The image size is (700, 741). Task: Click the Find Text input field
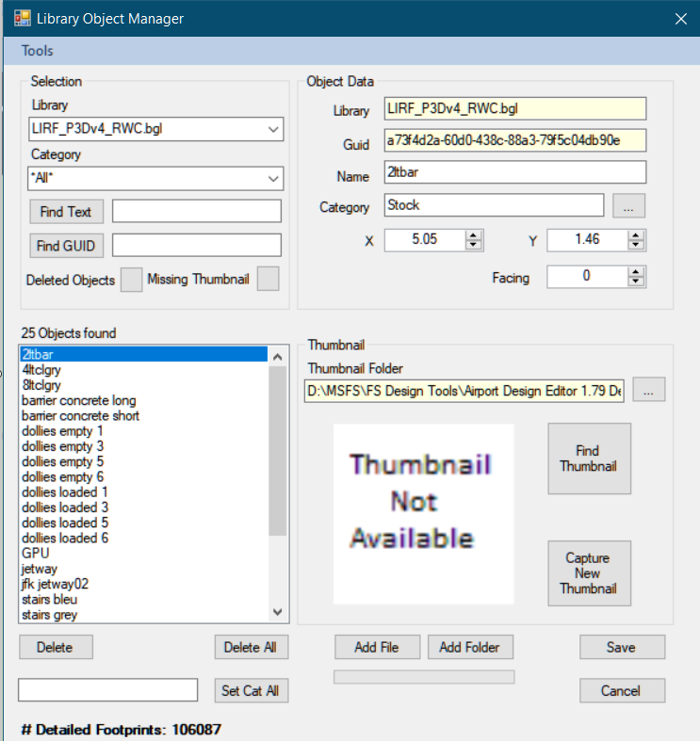coord(196,212)
